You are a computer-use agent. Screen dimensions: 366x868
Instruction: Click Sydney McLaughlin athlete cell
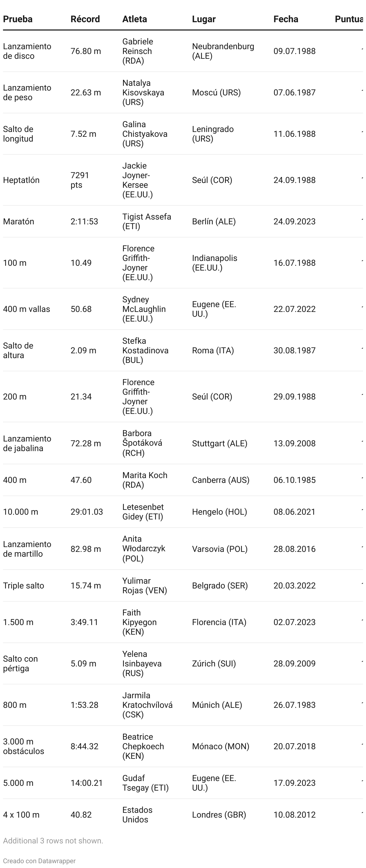tap(144, 309)
